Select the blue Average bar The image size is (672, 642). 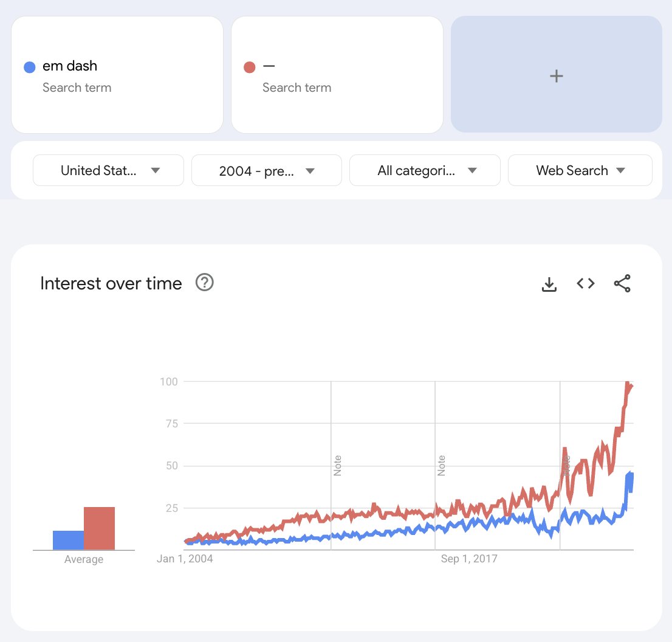pos(69,540)
